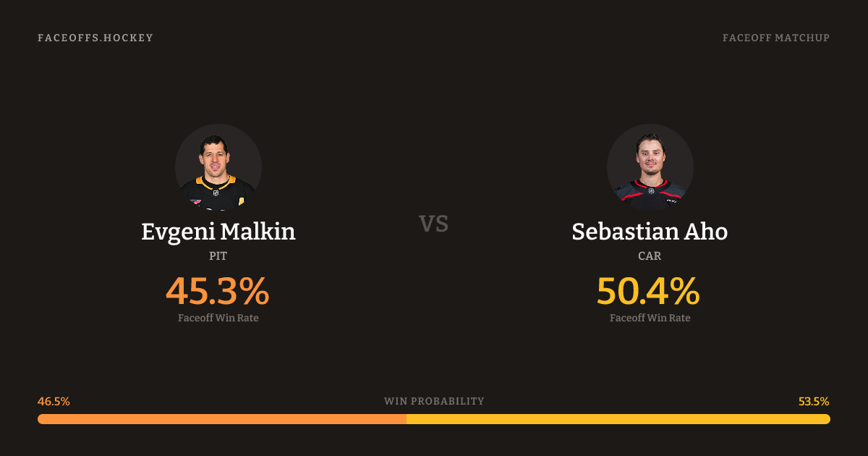
Task: Click the CAR team abbreviation
Action: click(x=650, y=256)
